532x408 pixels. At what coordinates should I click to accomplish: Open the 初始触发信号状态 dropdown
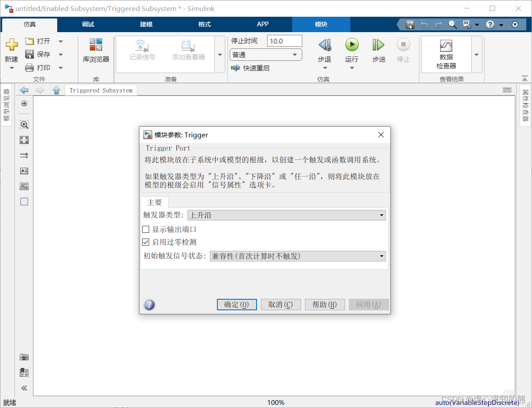click(297, 256)
